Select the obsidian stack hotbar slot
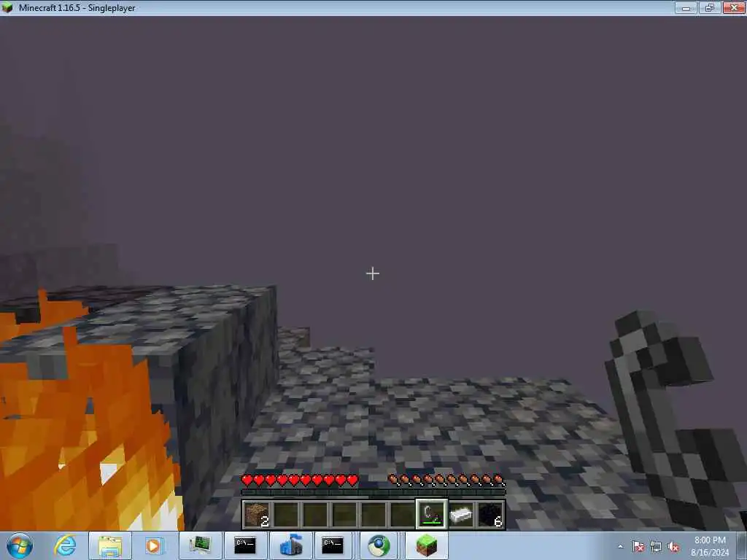 490,515
